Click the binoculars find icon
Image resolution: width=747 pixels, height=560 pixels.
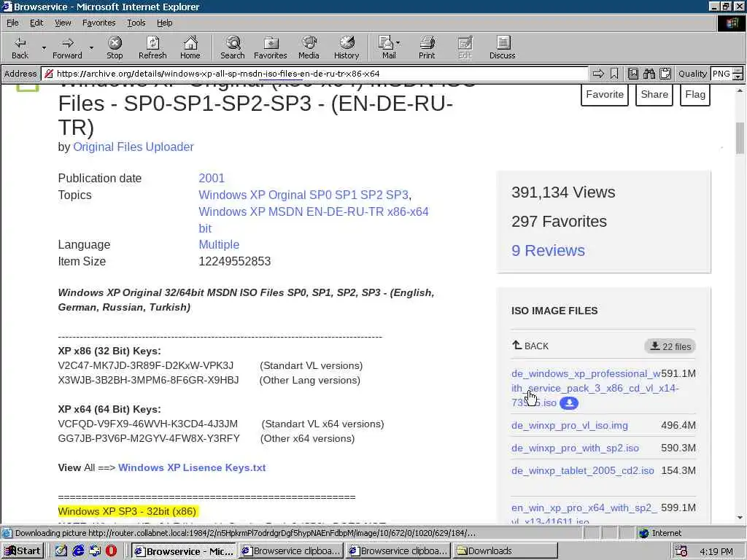(649, 74)
